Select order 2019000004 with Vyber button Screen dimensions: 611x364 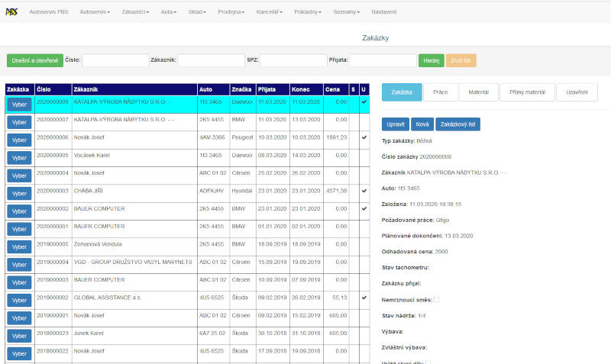coord(19,265)
